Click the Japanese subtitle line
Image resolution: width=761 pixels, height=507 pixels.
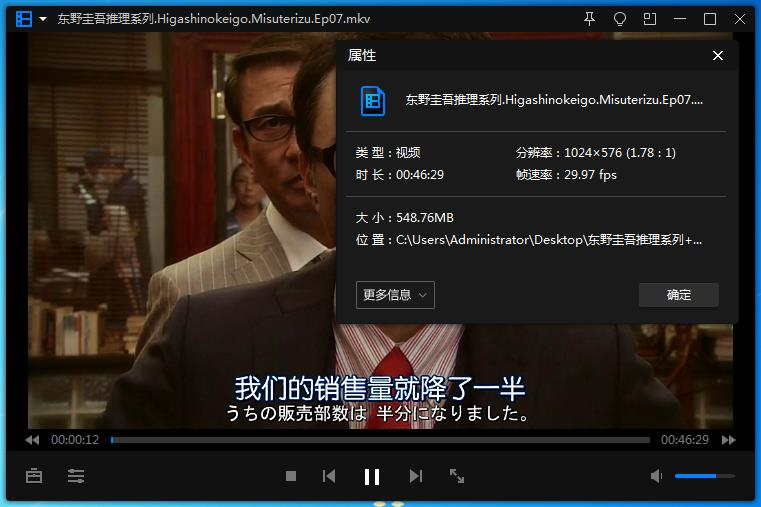[378, 413]
